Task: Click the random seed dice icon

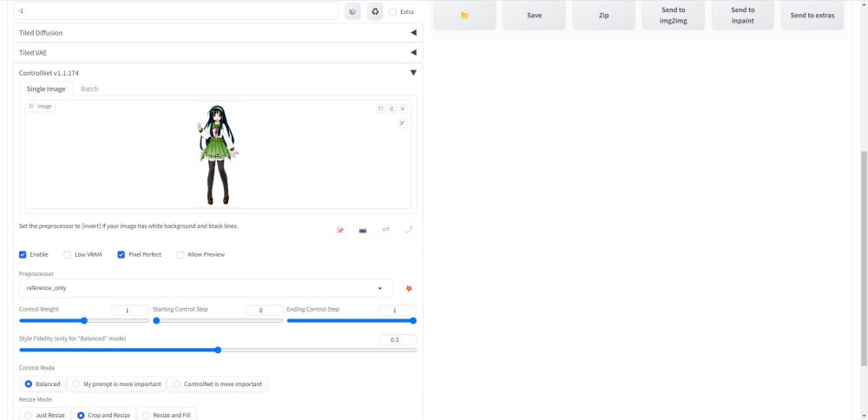Action: pyautogui.click(x=353, y=11)
